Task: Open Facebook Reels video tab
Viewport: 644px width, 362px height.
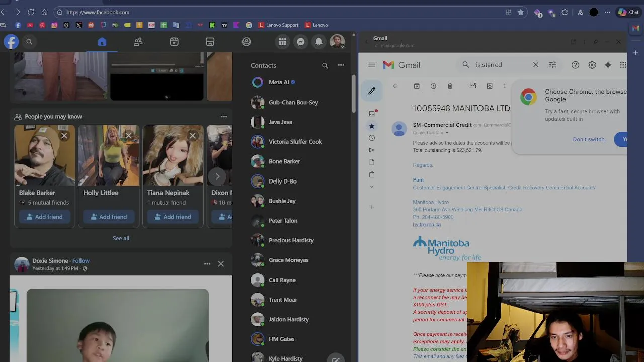Action: tap(174, 42)
